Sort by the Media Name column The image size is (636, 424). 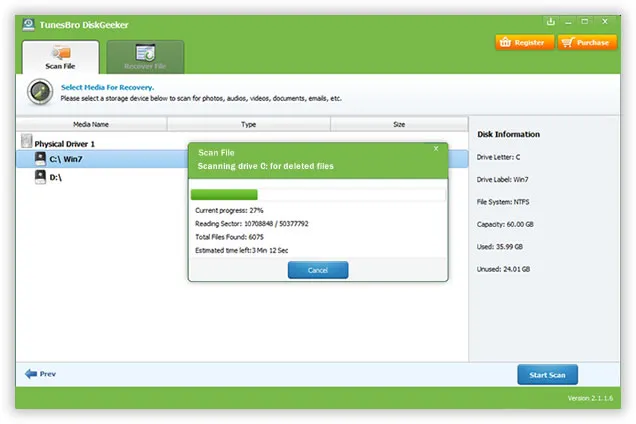click(91, 124)
